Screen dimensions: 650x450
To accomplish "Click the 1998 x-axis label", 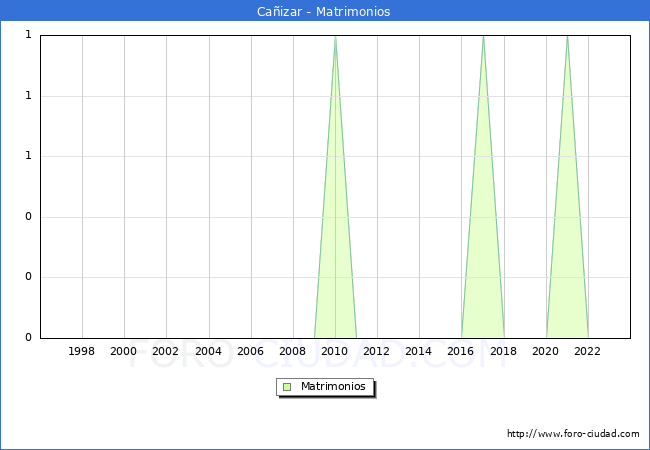I will [81, 351].
